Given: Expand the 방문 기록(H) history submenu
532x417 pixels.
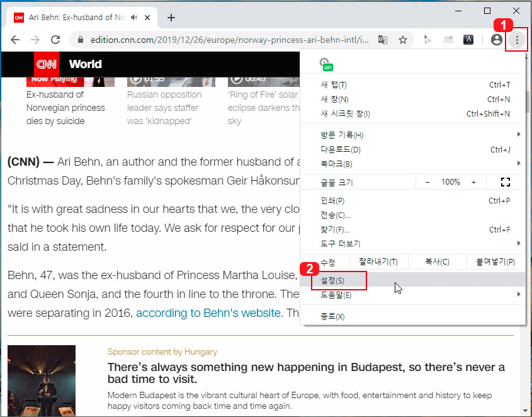Looking at the screenshot, I should pyautogui.click(x=413, y=135).
